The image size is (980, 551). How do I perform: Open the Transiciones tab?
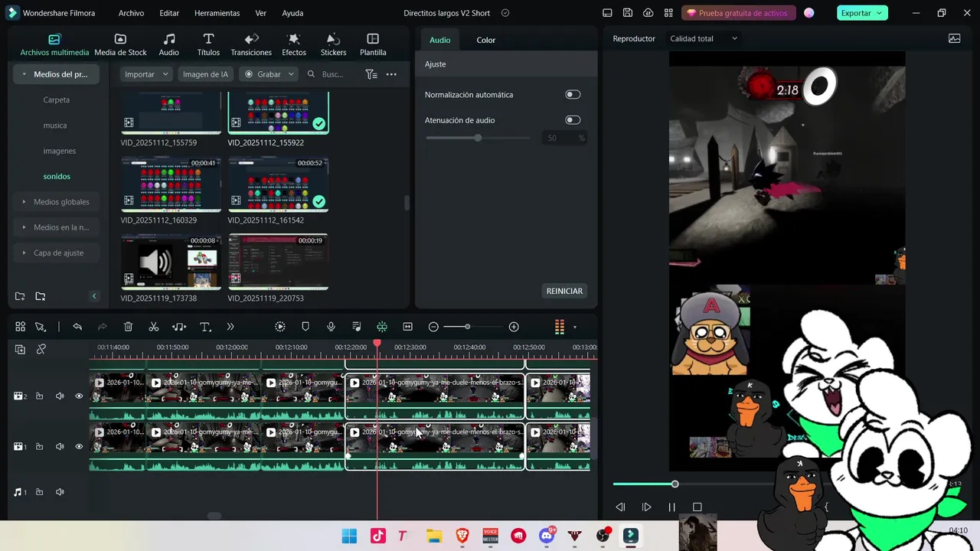(x=251, y=45)
